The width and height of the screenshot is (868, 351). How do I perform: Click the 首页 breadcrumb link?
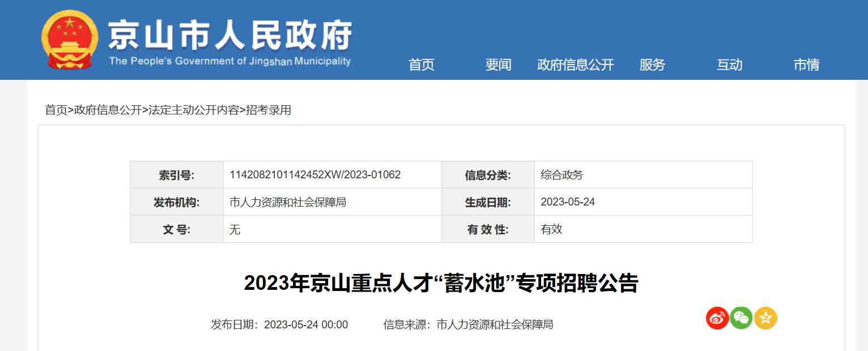(56, 110)
